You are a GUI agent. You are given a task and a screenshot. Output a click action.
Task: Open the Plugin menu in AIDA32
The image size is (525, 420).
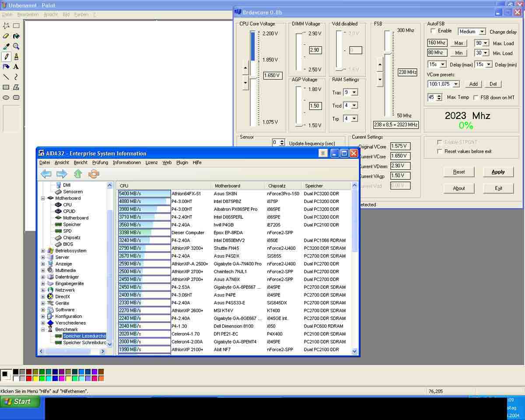(182, 162)
